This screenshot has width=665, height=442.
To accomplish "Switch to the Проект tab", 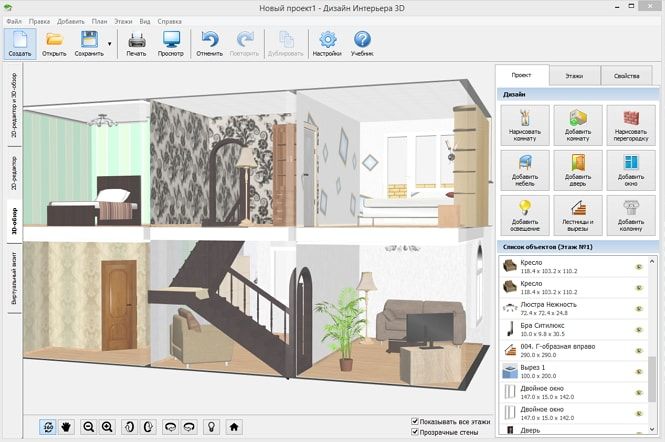I will [x=522, y=75].
